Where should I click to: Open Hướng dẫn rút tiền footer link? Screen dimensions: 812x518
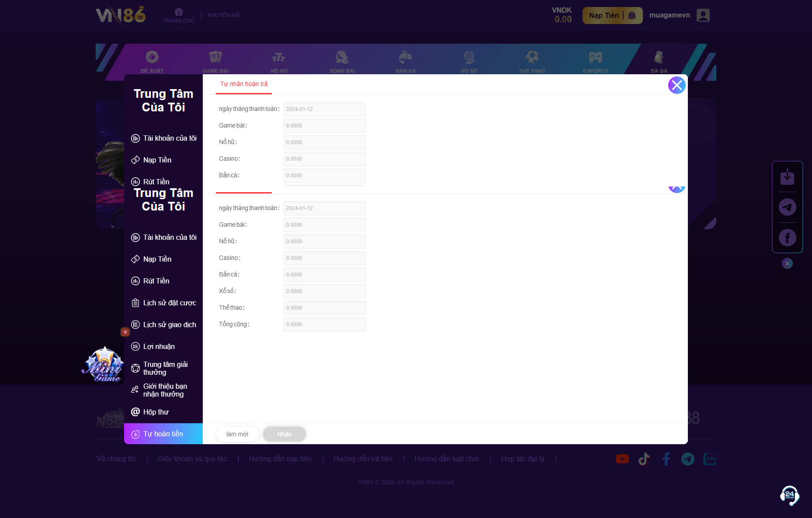pos(363,459)
